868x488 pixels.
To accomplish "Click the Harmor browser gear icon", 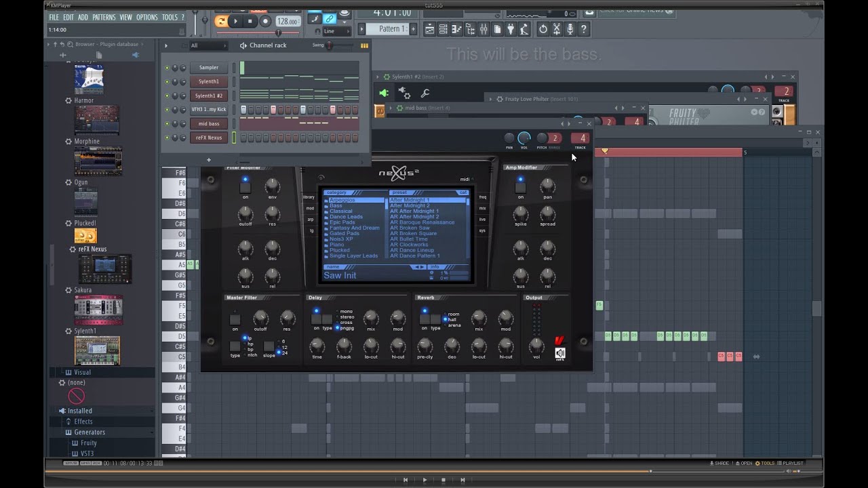I will tap(68, 100).
